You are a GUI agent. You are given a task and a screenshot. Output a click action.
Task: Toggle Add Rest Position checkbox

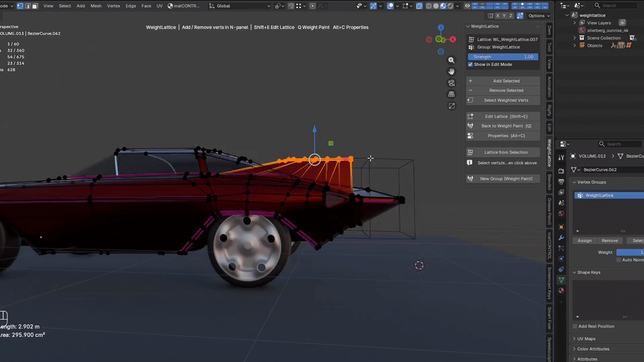tap(575, 326)
